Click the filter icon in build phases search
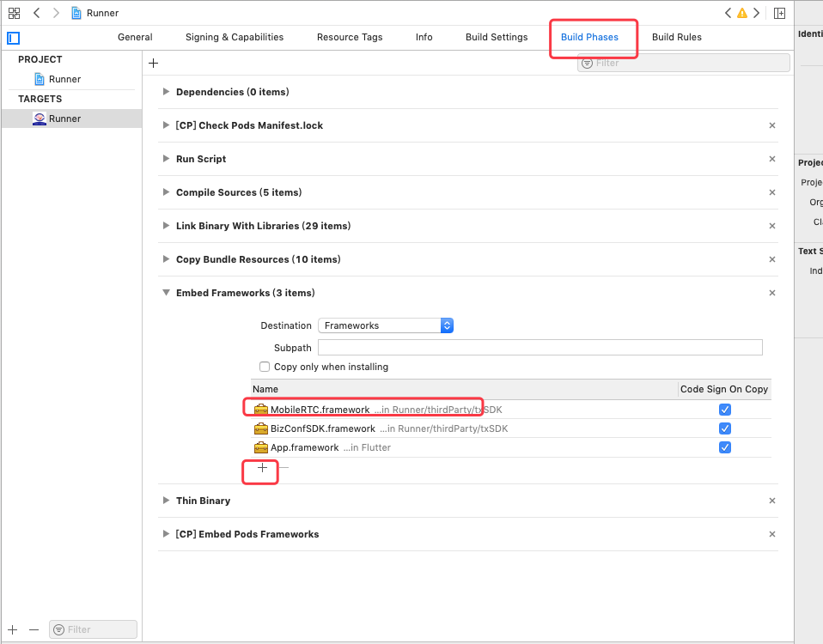The image size is (823, 644). (588, 63)
